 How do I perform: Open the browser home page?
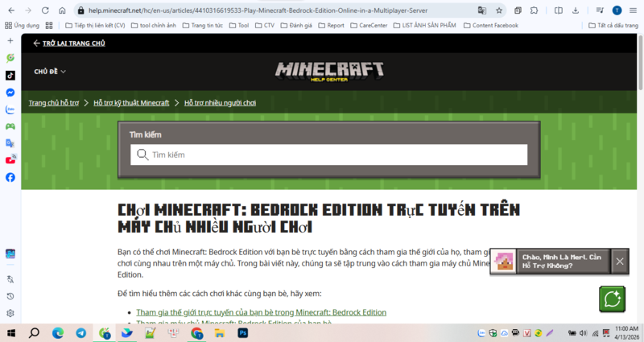point(62,10)
